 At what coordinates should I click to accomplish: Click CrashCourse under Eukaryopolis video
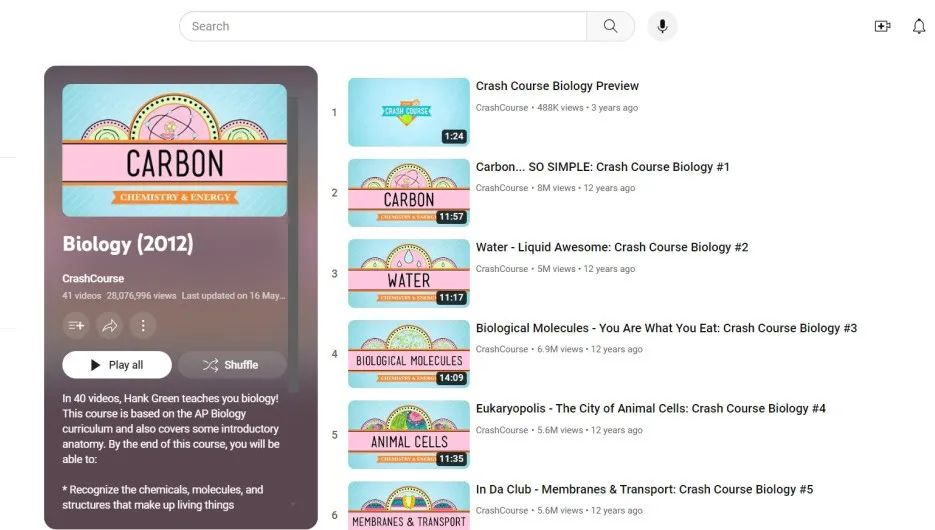point(501,430)
